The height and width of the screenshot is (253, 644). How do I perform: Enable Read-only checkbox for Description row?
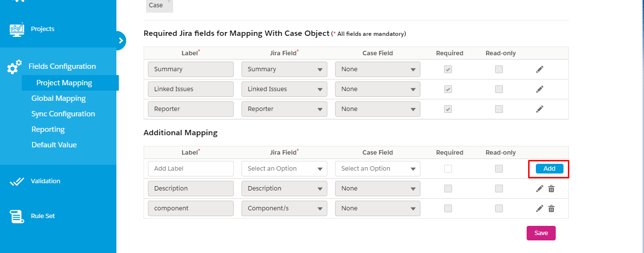pyautogui.click(x=499, y=189)
